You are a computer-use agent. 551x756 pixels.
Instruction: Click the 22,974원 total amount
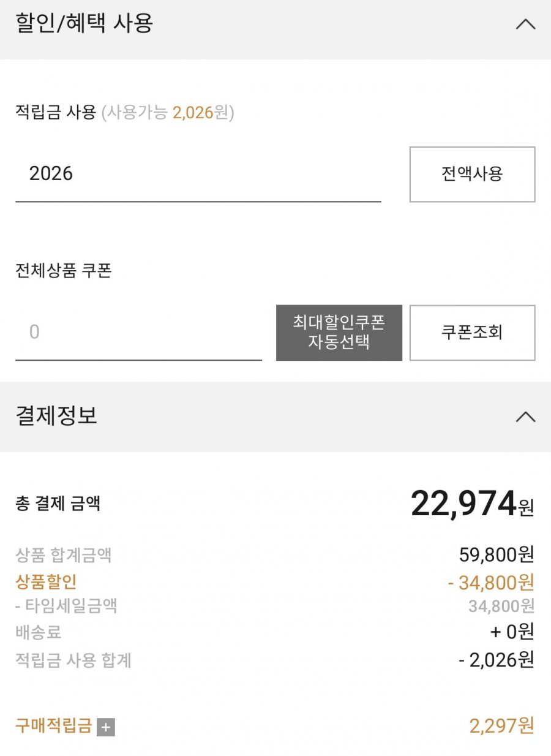[471, 504]
